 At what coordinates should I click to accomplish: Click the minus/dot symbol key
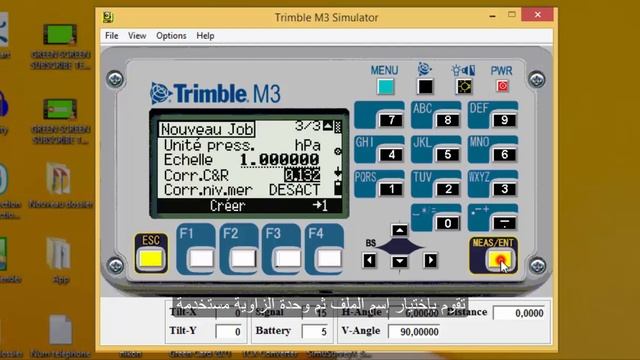504,223
